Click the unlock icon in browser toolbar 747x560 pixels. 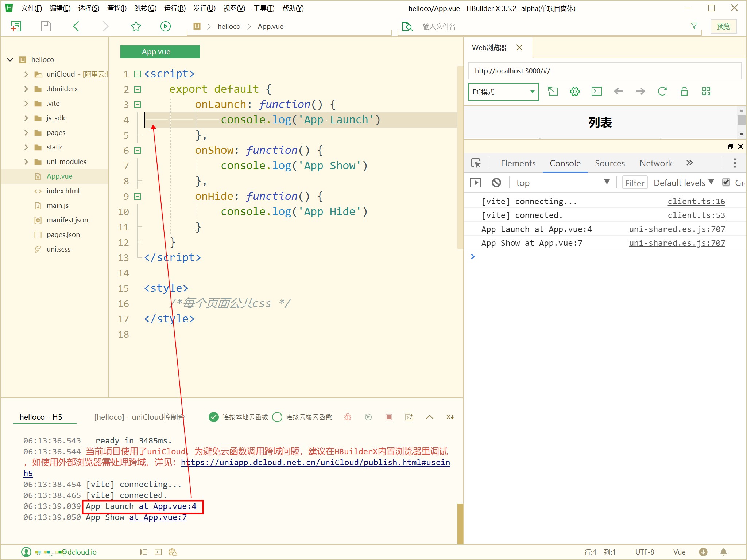click(684, 91)
